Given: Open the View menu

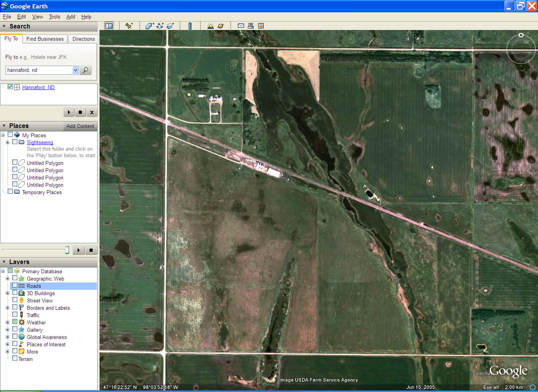Looking at the screenshot, I should (38, 17).
